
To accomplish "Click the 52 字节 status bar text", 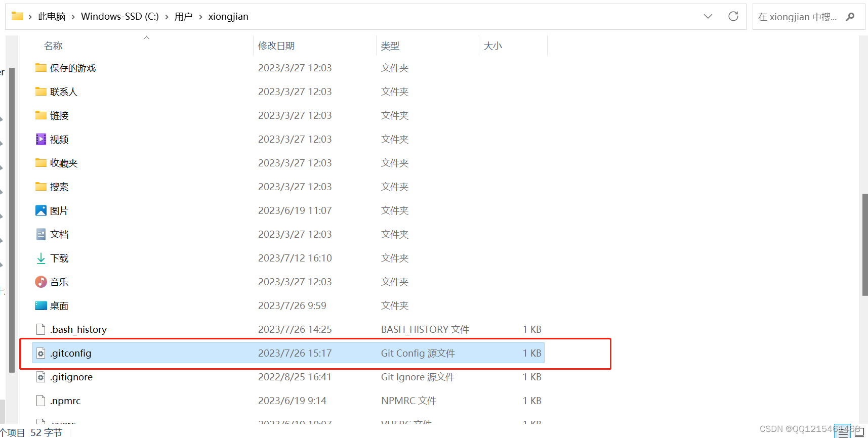I will pyautogui.click(x=46, y=432).
